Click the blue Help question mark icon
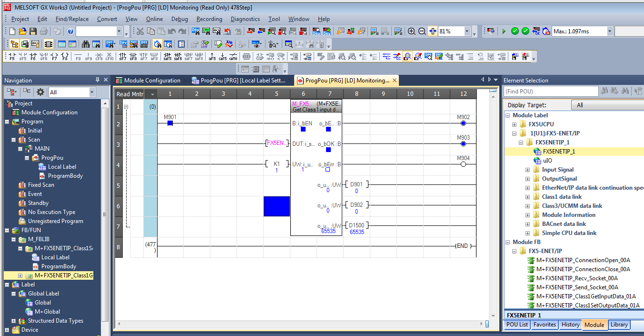 pos(70,31)
